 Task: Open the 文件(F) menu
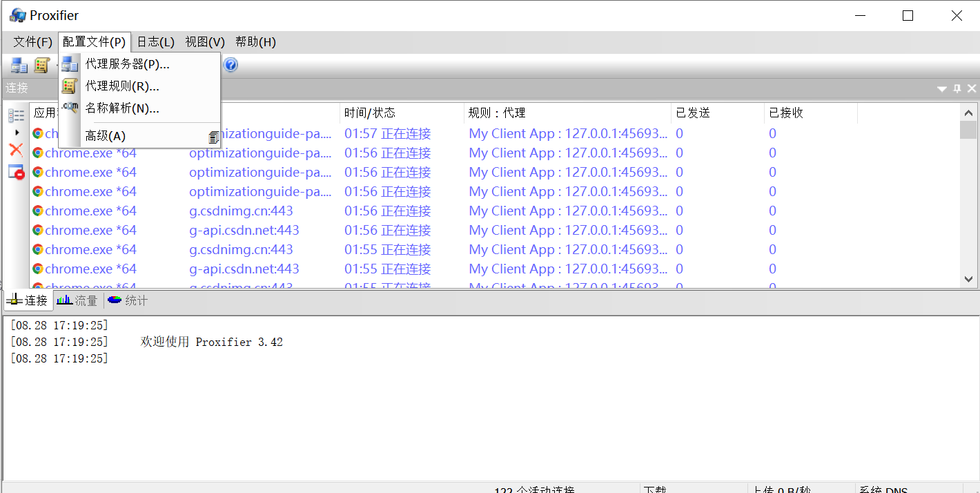pyautogui.click(x=32, y=42)
